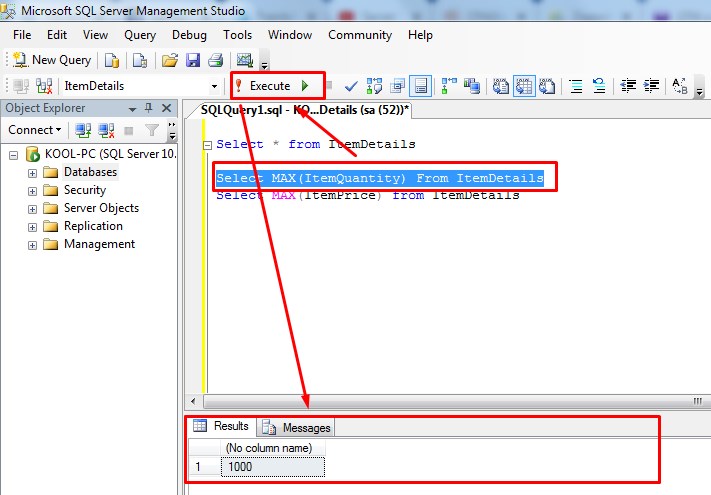Click the Open File folder icon
The width and height of the screenshot is (711, 495).
pyautogui.click(x=170, y=60)
